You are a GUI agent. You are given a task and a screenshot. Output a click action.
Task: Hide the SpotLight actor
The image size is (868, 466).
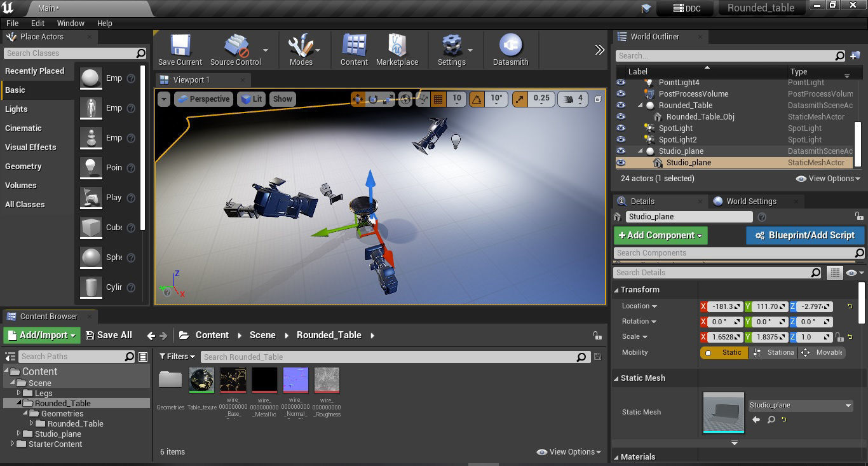[x=621, y=128]
